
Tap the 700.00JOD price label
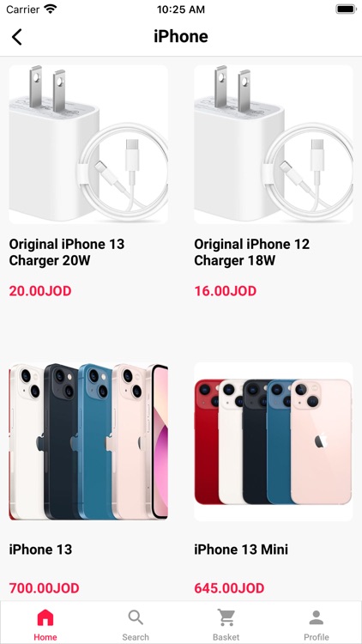click(44, 588)
